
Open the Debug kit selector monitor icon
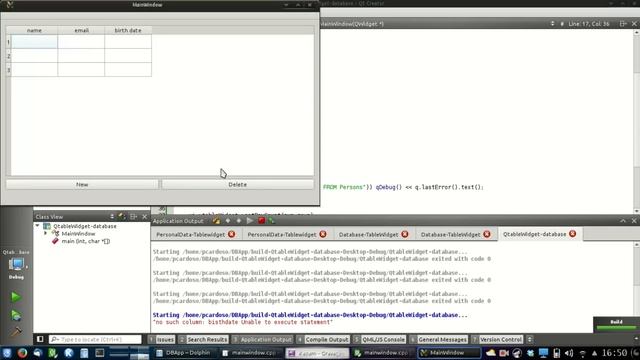[16, 264]
